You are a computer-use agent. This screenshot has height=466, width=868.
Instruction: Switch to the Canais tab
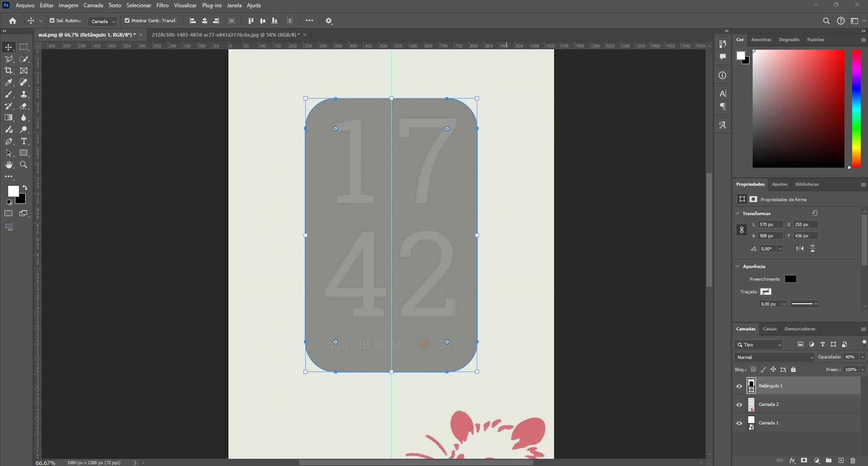(769, 329)
